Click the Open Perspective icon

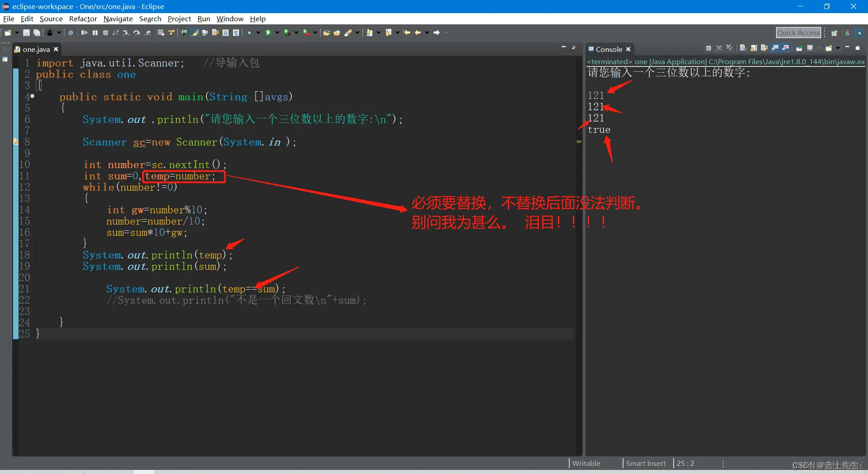[835, 33]
